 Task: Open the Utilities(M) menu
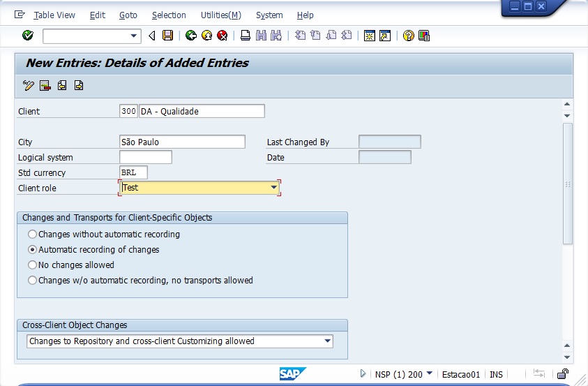pyautogui.click(x=220, y=15)
